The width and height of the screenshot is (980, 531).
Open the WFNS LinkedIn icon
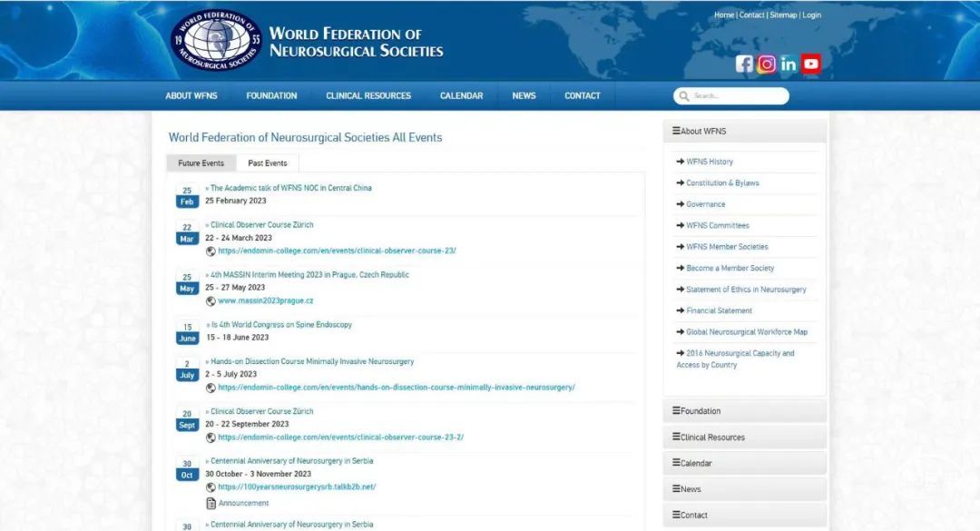pyautogui.click(x=789, y=64)
